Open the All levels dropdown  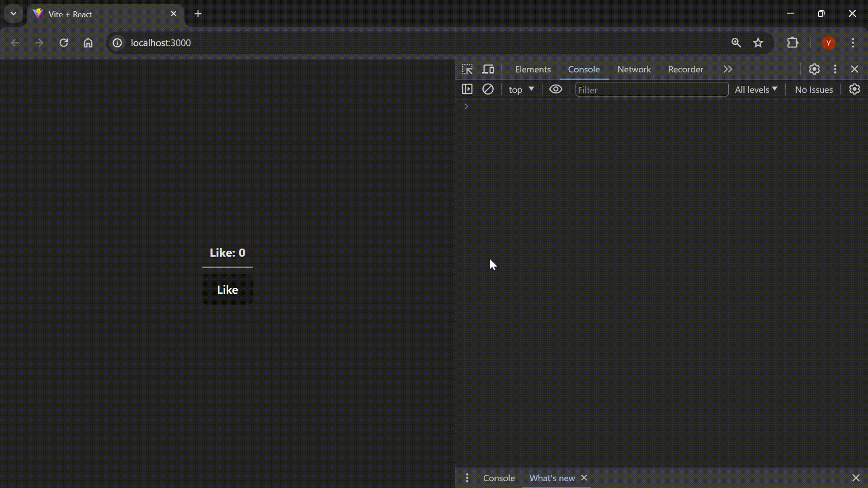pyautogui.click(x=756, y=89)
